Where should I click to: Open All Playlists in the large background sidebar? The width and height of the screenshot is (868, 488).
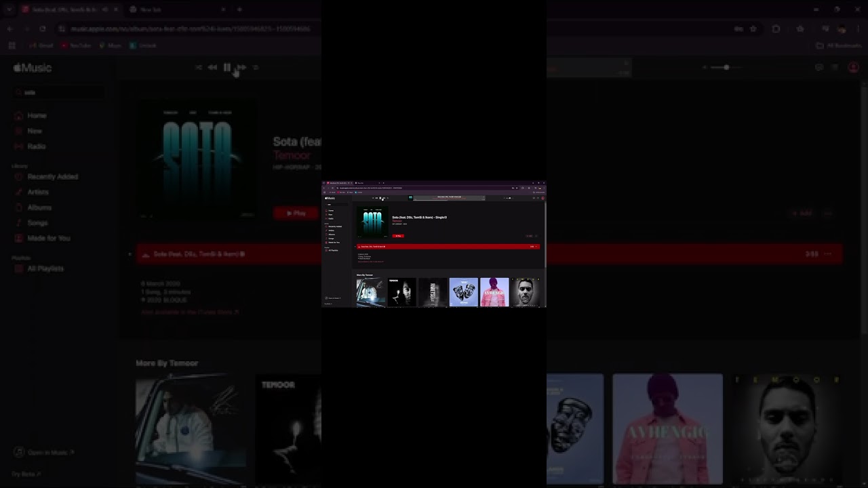tap(39, 268)
